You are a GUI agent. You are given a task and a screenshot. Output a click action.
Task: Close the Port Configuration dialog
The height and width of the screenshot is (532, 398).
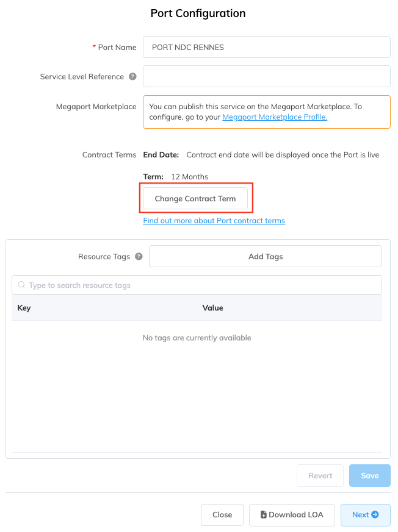[x=222, y=515]
